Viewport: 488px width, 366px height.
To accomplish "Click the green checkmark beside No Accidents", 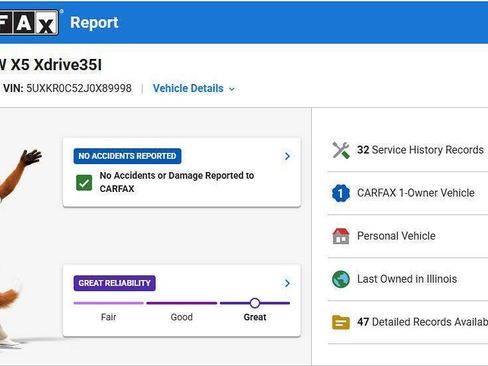I will coord(84,182).
